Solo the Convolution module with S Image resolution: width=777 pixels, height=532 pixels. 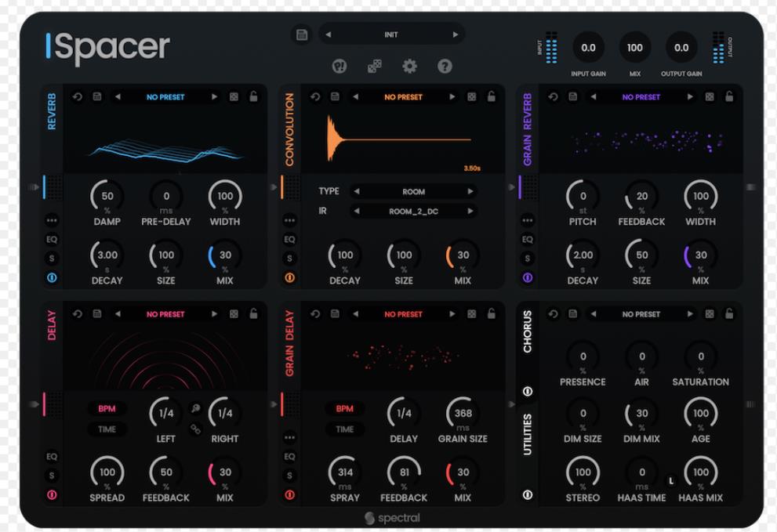pyautogui.click(x=289, y=258)
